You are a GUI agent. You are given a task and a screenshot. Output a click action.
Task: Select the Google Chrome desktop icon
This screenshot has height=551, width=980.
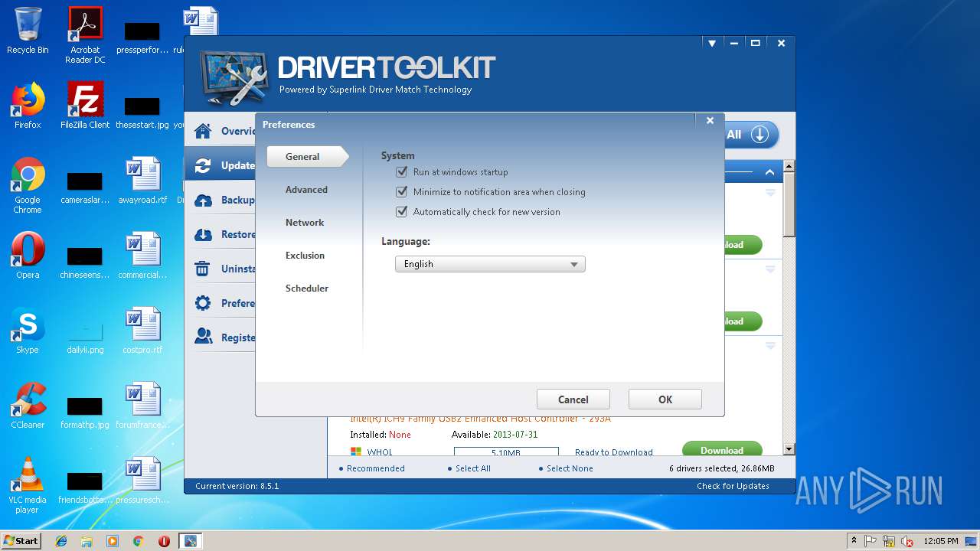point(28,185)
